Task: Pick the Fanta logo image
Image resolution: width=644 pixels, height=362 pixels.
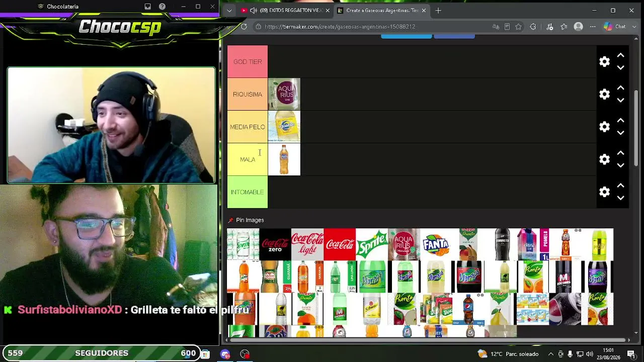Action: coord(436,244)
